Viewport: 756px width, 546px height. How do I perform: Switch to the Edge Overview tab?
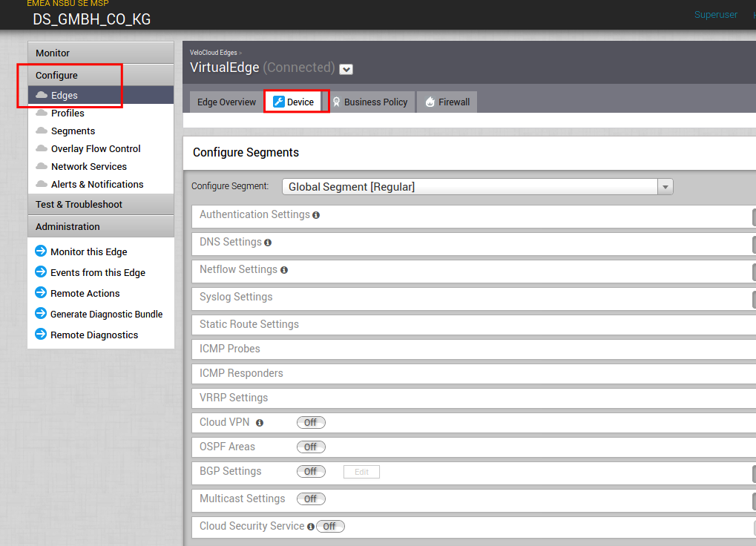tap(226, 102)
